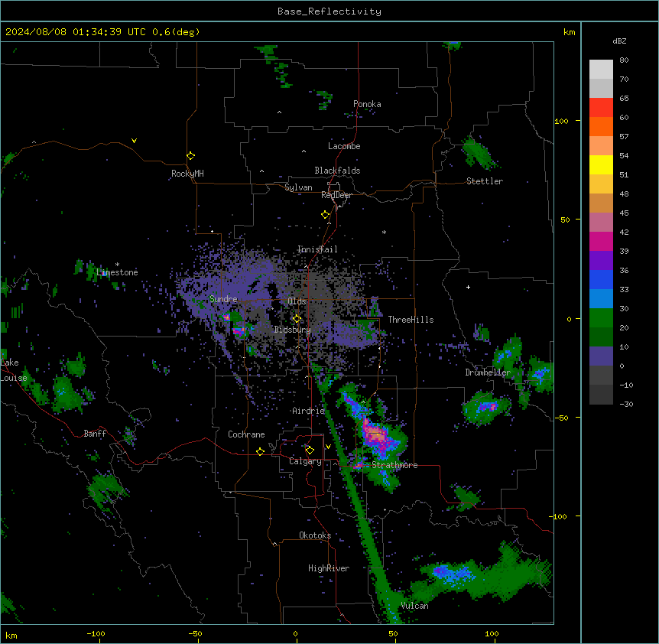Click the white asterisk marker above Limestone
This screenshot has height=644, width=659.
coord(117,265)
